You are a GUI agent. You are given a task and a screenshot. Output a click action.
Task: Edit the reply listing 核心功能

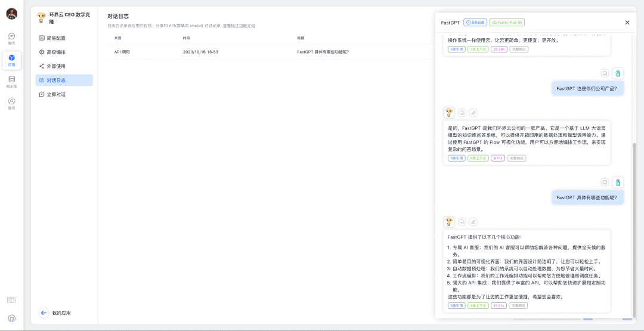tap(473, 222)
